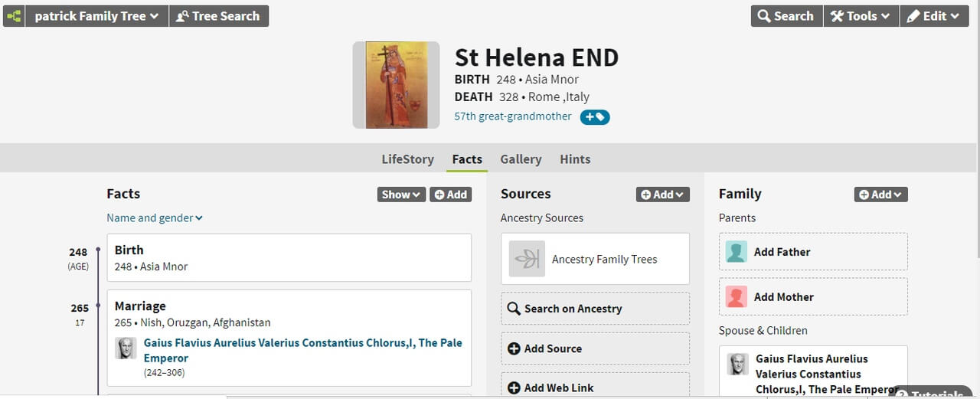The image size is (980, 399).
Task: Click the Search on Ancestry magnifier icon
Action: [x=514, y=309]
